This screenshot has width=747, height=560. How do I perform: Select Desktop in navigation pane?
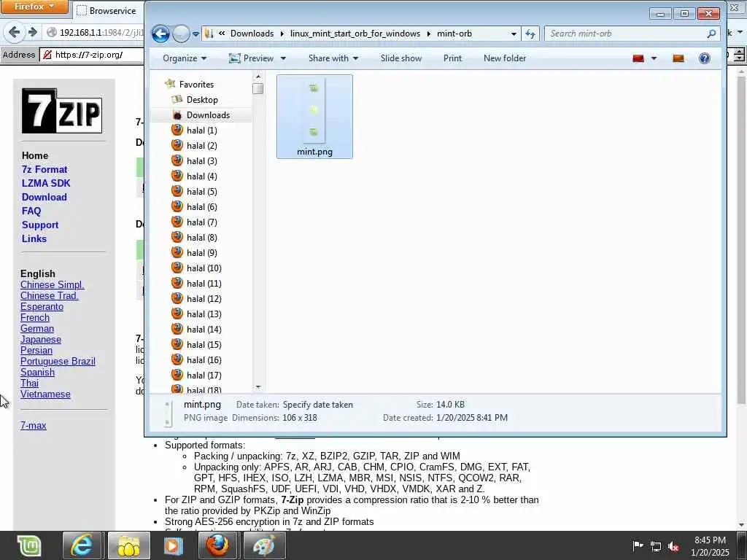202,99
